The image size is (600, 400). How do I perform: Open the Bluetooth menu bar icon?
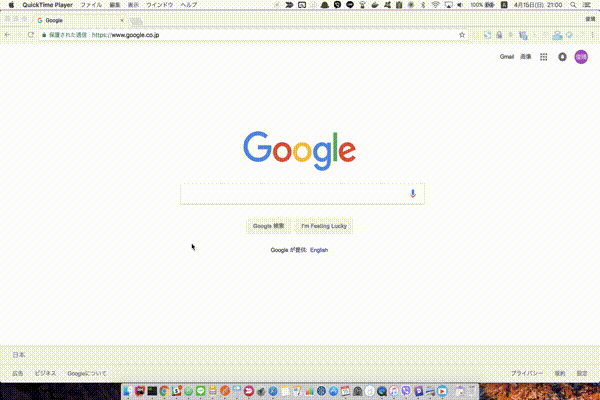click(x=423, y=5)
